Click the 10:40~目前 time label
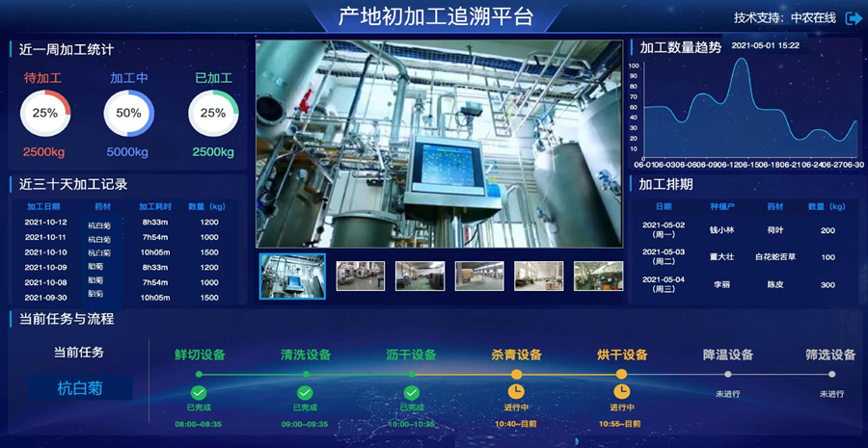This screenshot has height=448, width=868. click(x=515, y=424)
